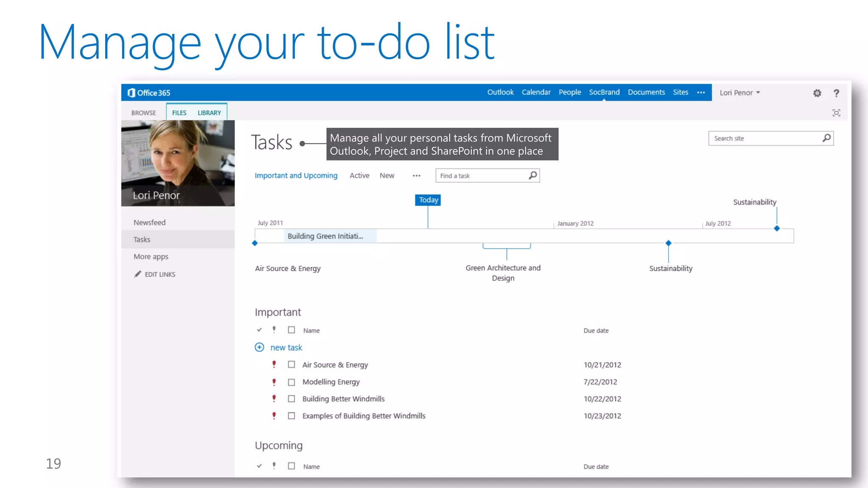Check the Building Better Windmills checkbox
Screen dimensions: 868x488
coord(292,399)
